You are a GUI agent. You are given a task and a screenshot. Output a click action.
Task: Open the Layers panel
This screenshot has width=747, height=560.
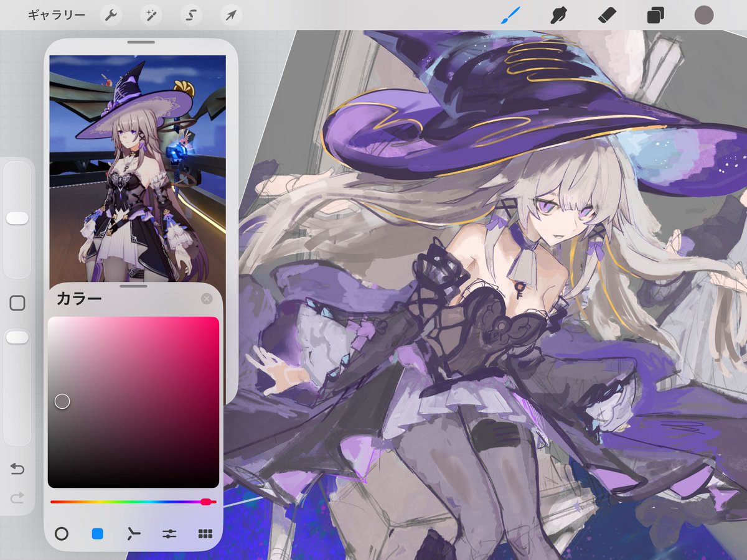pyautogui.click(x=655, y=15)
